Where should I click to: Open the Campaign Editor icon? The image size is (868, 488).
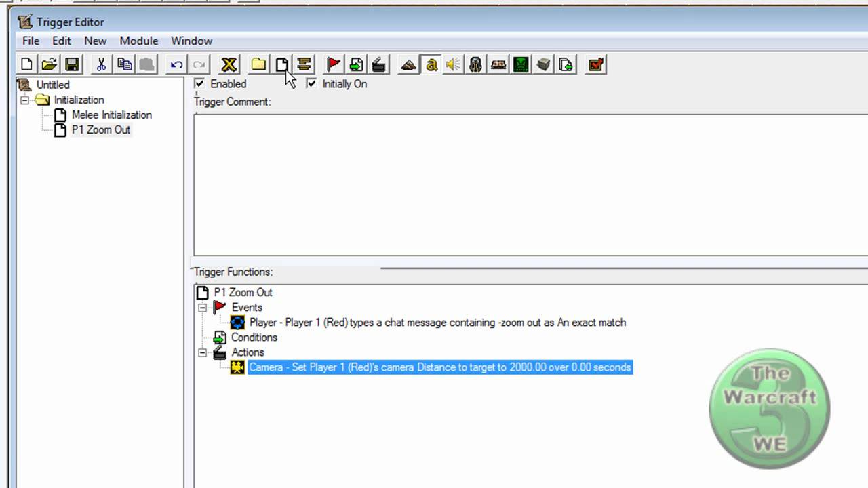coord(498,64)
